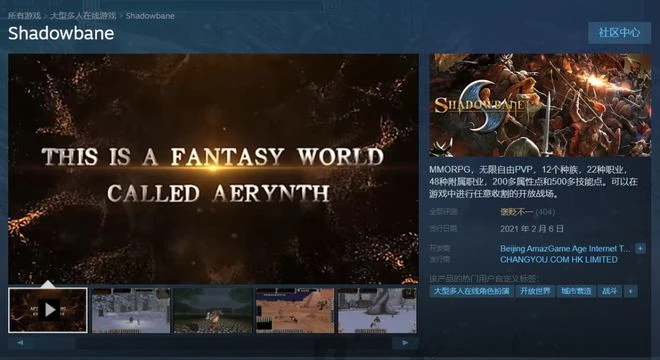Click the release date 2021 年 2 月 6 日
Screen dimensions: 660x360
(x=532, y=229)
